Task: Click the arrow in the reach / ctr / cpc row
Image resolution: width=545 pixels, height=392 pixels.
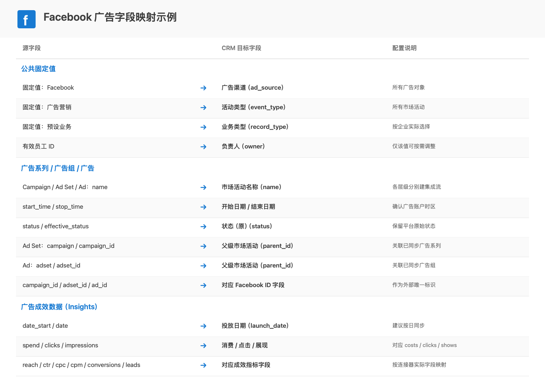Action: point(203,365)
